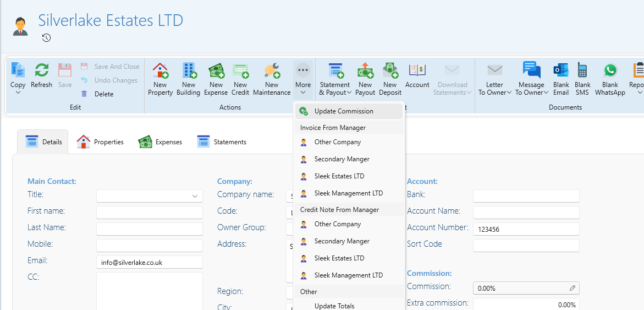Add a New Credit
This screenshot has width=644, height=310.
pyautogui.click(x=240, y=79)
